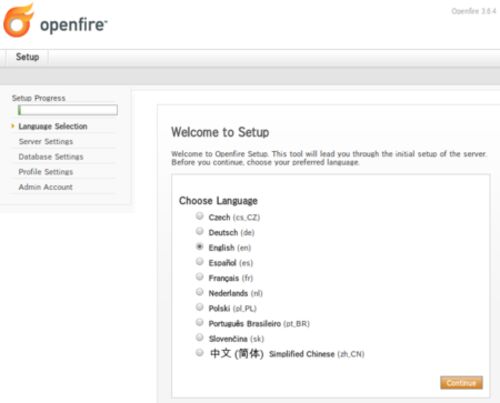Choose Nederlands (nl) language option
Viewport: 500px width, 403px height.
tap(199, 292)
